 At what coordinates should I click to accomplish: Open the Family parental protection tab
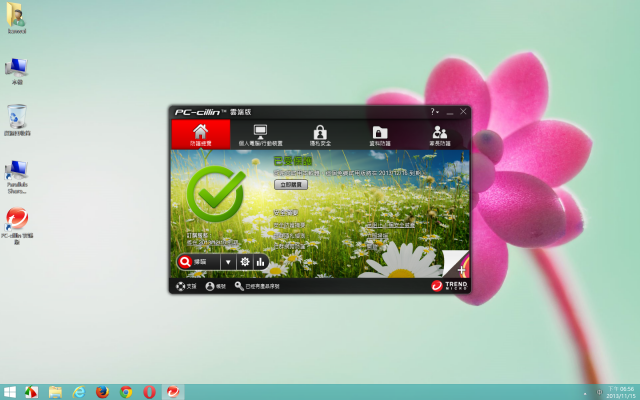(440, 135)
